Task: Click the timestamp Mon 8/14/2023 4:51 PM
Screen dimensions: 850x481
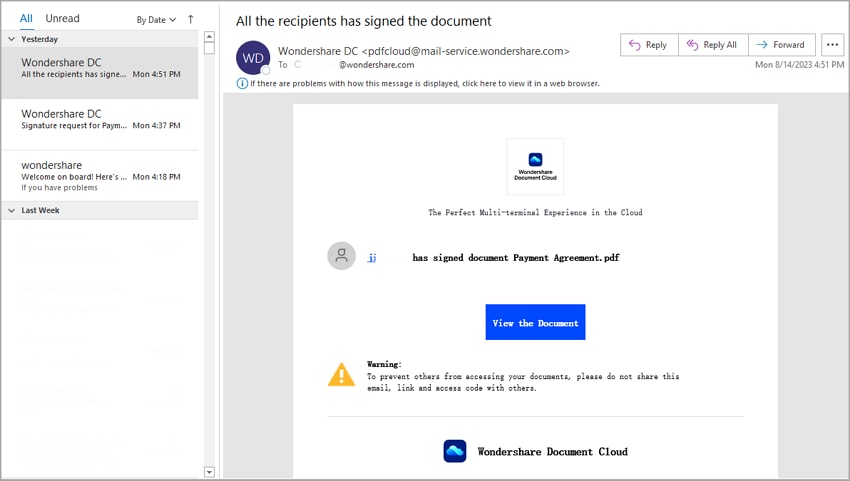Action: (800, 65)
